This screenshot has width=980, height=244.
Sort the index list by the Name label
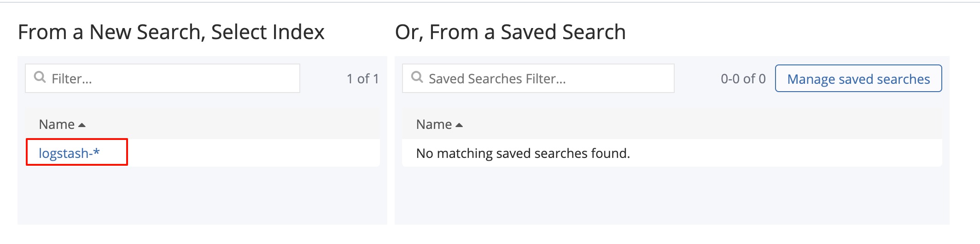point(57,124)
